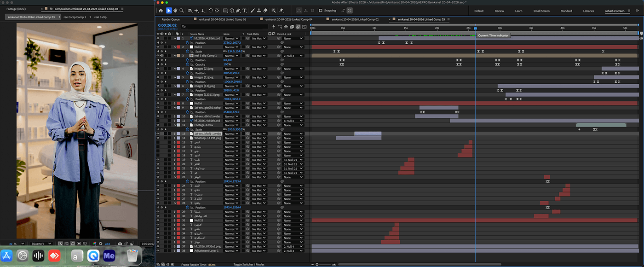Hide the Null 4 layer using its eye icon
644x267 pixels.
pyautogui.click(x=158, y=47)
